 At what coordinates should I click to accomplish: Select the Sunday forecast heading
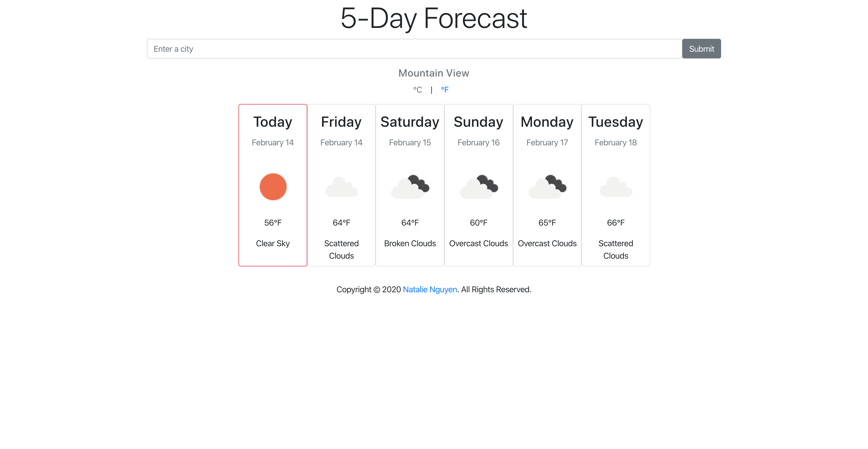click(x=478, y=122)
